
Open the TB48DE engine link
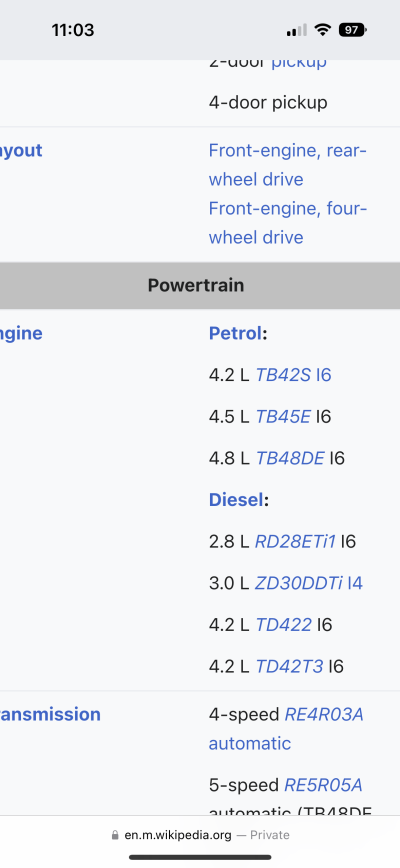(x=289, y=458)
